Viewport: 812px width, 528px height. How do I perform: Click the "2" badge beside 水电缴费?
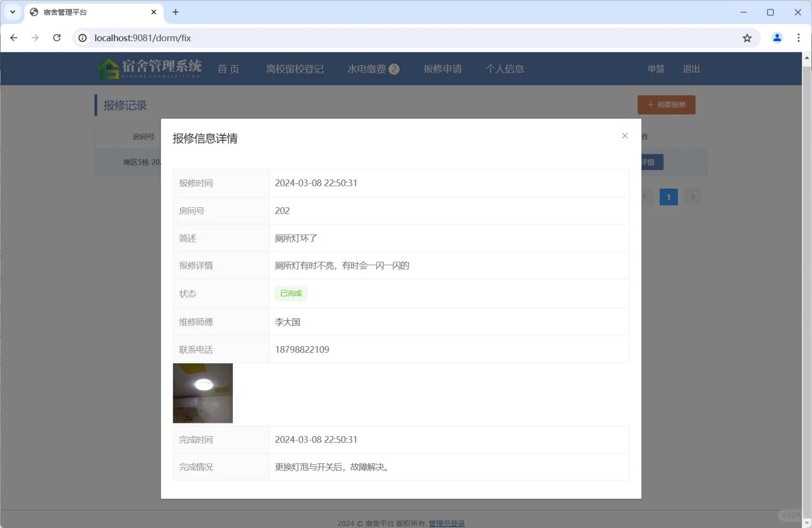[394, 68]
